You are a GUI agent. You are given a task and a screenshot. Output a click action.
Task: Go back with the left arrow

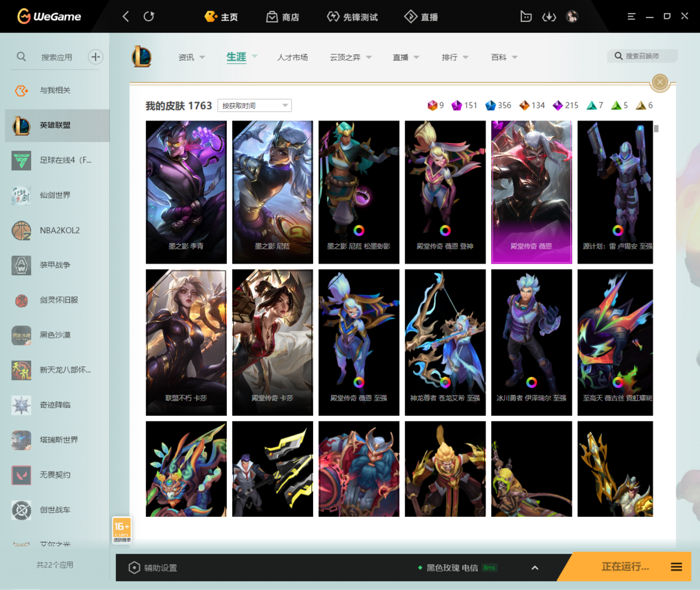point(126,16)
